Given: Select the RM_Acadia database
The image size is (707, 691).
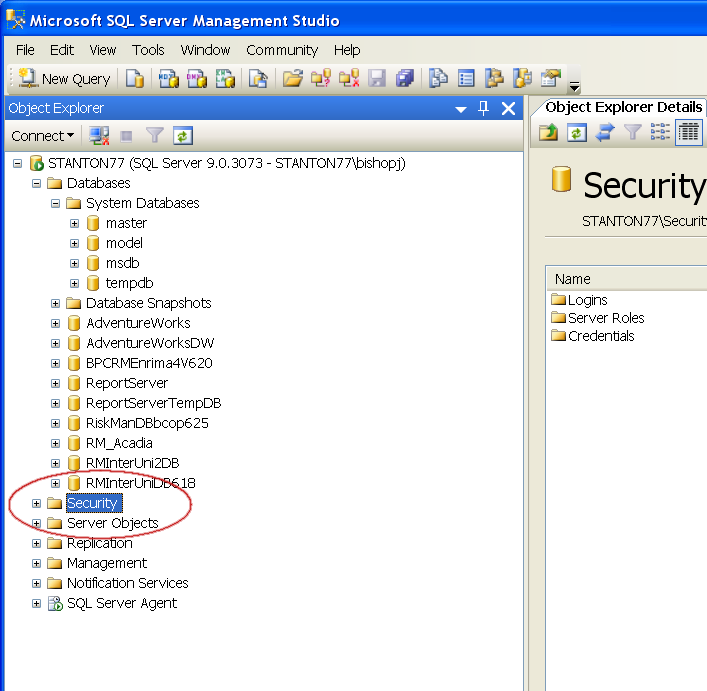Looking at the screenshot, I should 119,444.
